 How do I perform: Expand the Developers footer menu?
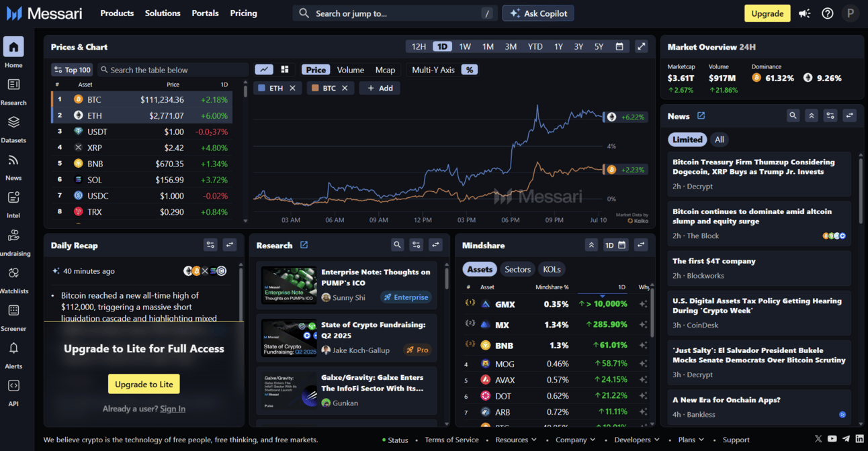point(637,440)
